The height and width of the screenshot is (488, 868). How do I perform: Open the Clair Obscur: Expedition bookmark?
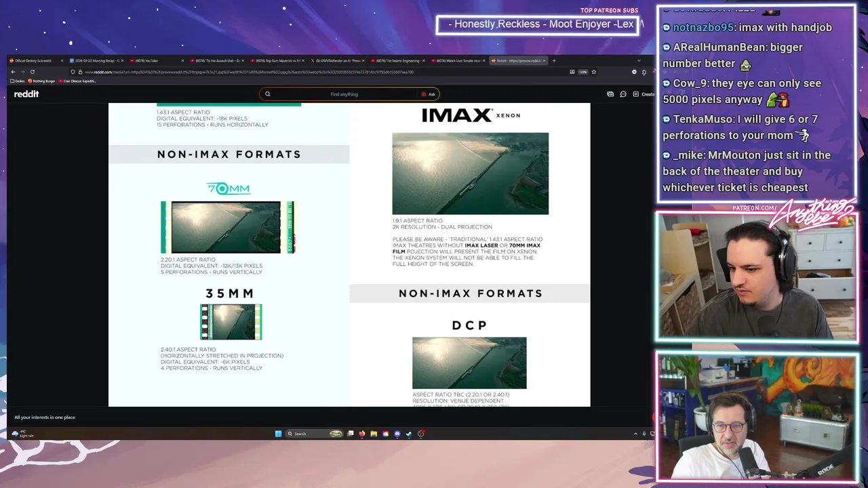pyautogui.click(x=77, y=81)
